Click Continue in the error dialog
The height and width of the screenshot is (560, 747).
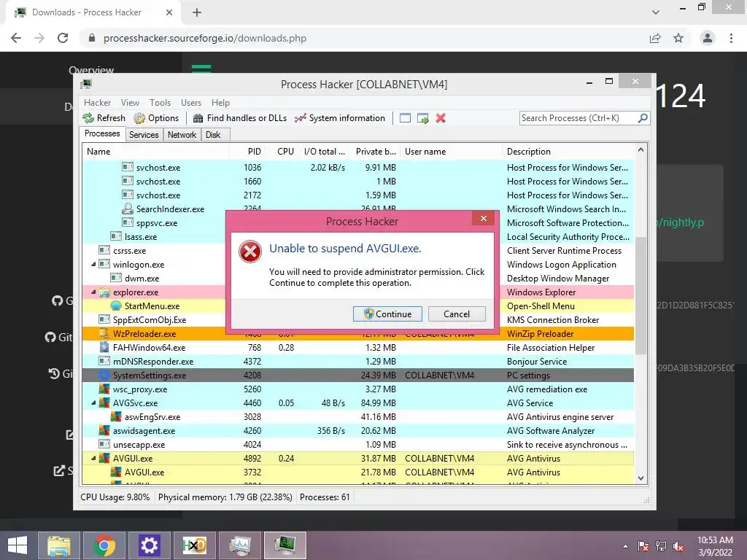pos(387,314)
